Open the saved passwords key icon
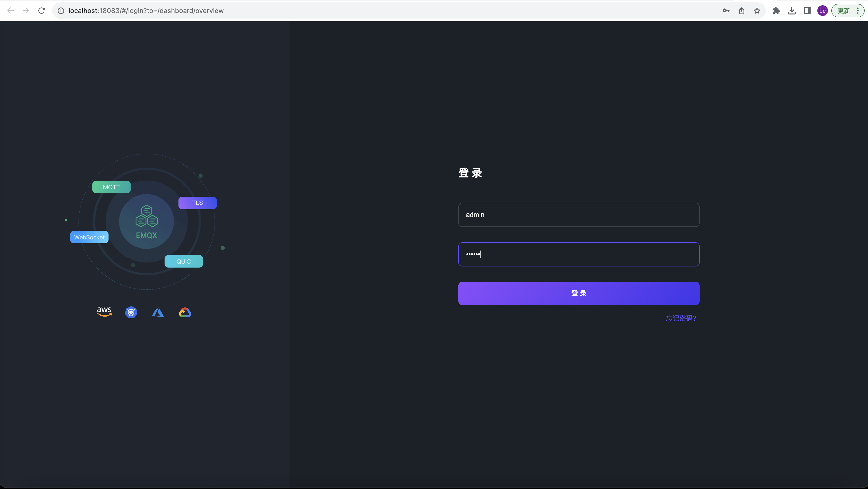868x489 pixels. pos(726,10)
